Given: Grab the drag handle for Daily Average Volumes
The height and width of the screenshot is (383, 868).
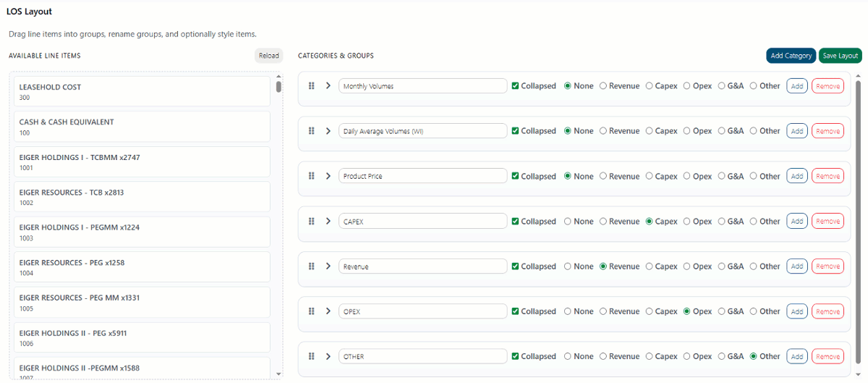Looking at the screenshot, I should coord(312,131).
